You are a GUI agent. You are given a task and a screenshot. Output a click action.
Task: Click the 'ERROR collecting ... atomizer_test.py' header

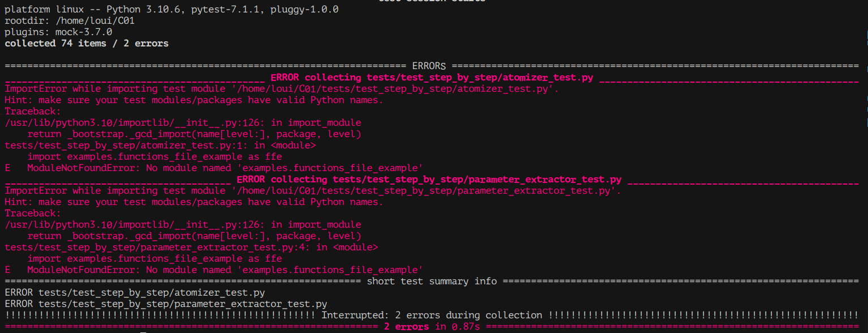[x=432, y=78]
